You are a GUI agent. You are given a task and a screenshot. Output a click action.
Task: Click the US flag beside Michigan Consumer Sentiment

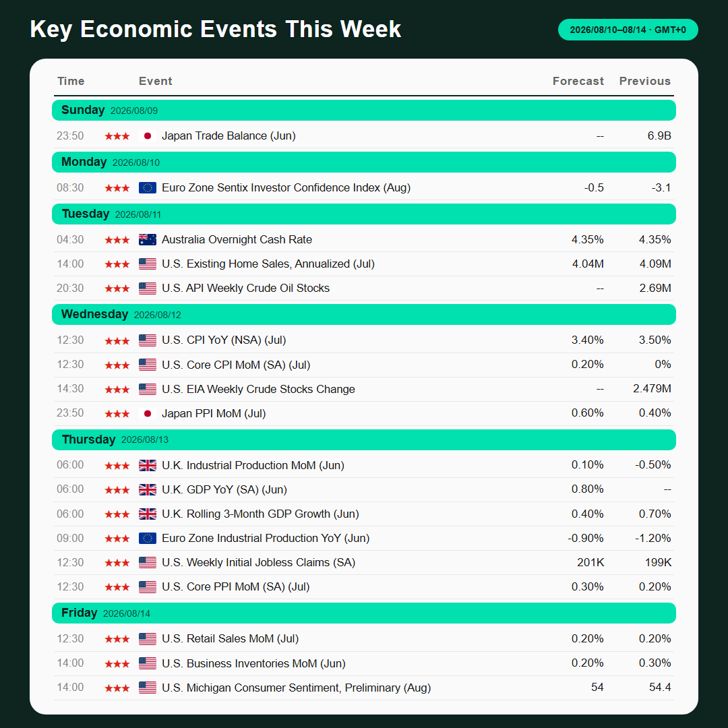click(148, 688)
